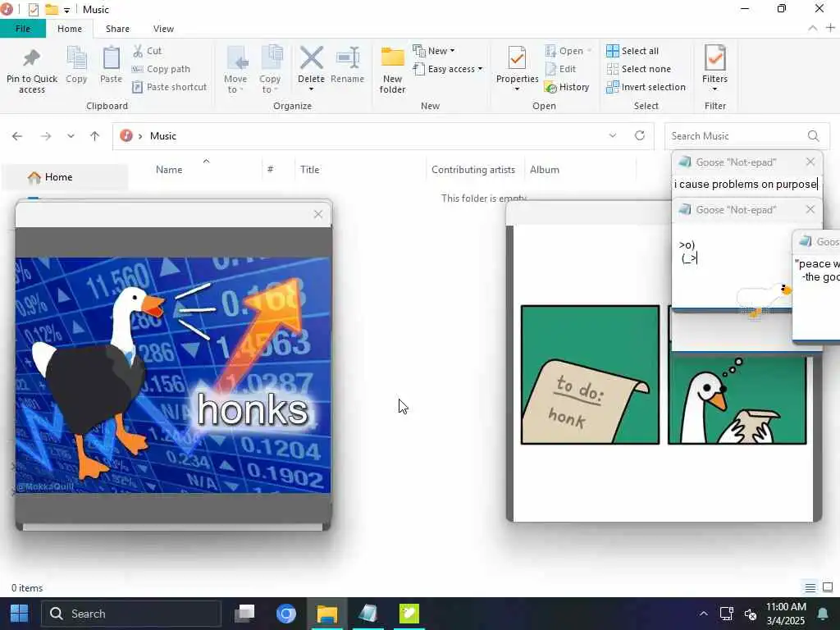Screen dimensions: 840x630
Task: Switch to the Home ribbon tab
Action: pos(70,29)
